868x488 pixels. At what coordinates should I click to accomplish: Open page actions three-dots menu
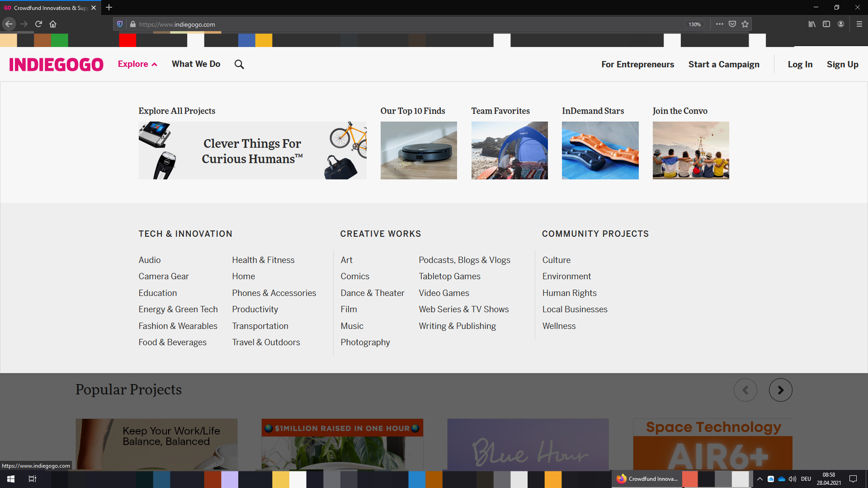tap(720, 24)
